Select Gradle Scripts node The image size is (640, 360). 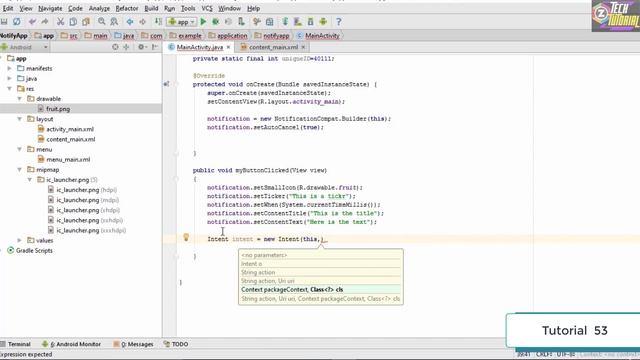click(x=30, y=251)
